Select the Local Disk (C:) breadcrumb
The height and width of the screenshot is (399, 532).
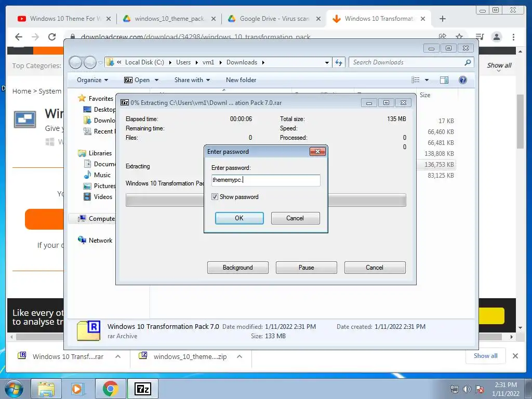click(144, 62)
